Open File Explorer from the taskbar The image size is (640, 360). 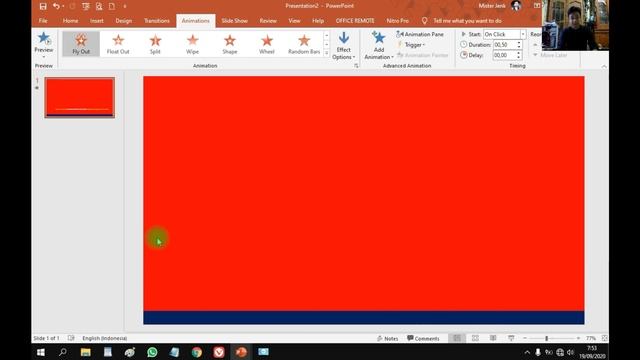[x=85, y=352]
